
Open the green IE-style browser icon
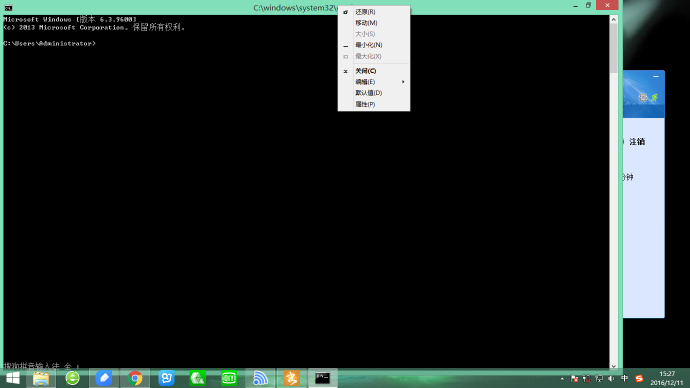click(73, 378)
